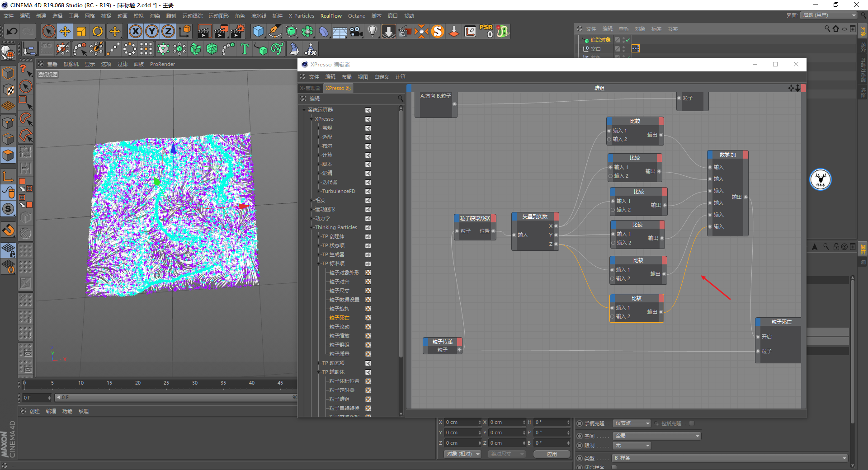This screenshot has height=470, width=868.
Task: Click the 粒子获取数据 node title
Action: (x=475, y=218)
